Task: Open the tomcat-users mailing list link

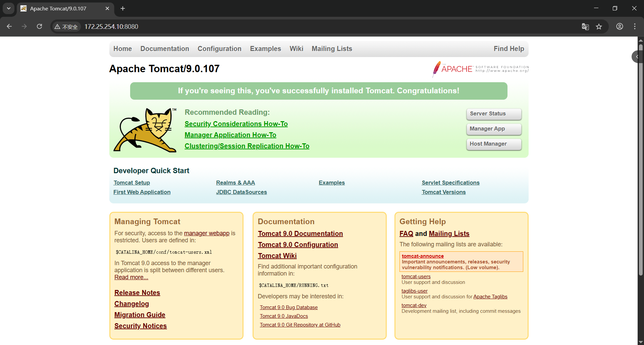Action: click(x=416, y=277)
